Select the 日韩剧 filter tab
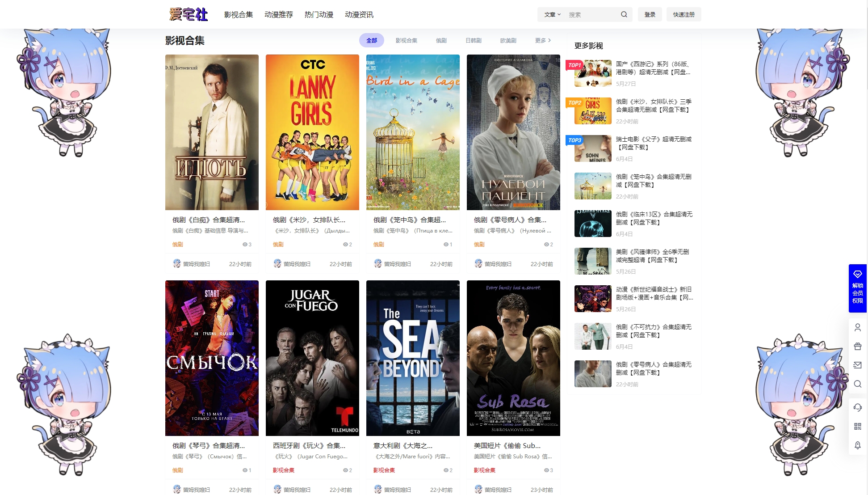 [x=473, y=40]
